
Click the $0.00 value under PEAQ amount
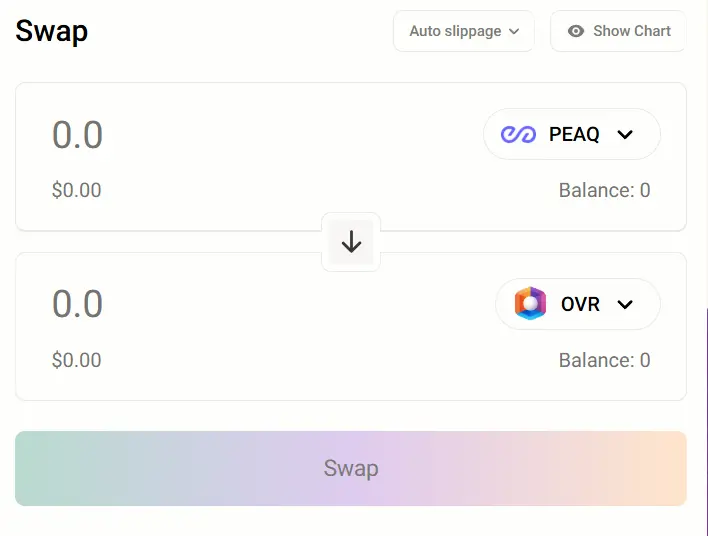click(76, 190)
